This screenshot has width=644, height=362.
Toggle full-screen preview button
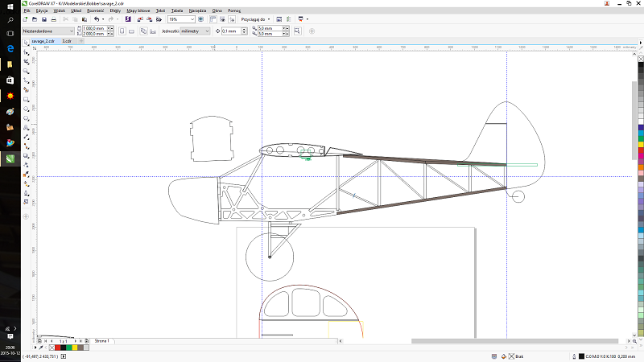200,19
